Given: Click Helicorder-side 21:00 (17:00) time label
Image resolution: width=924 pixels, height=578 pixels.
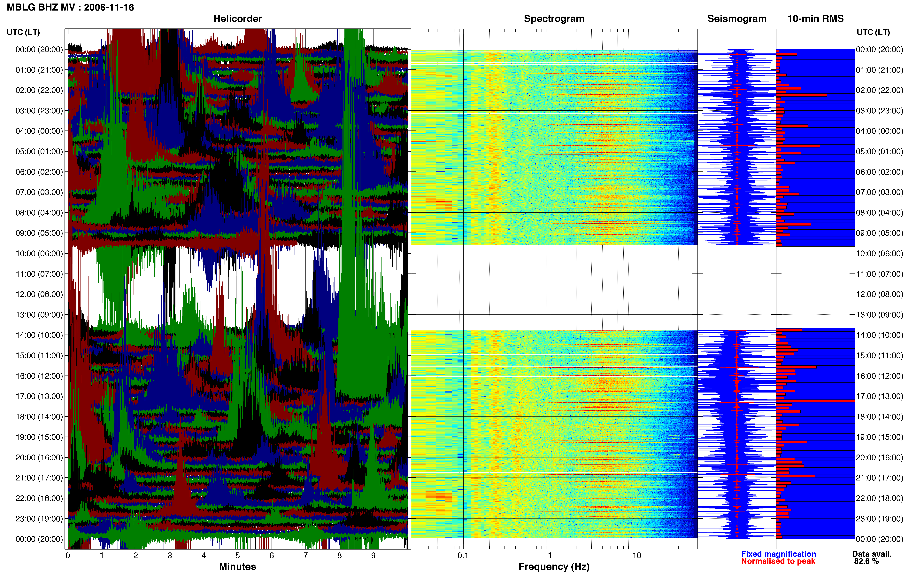Looking at the screenshot, I should click(x=39, y=478).
